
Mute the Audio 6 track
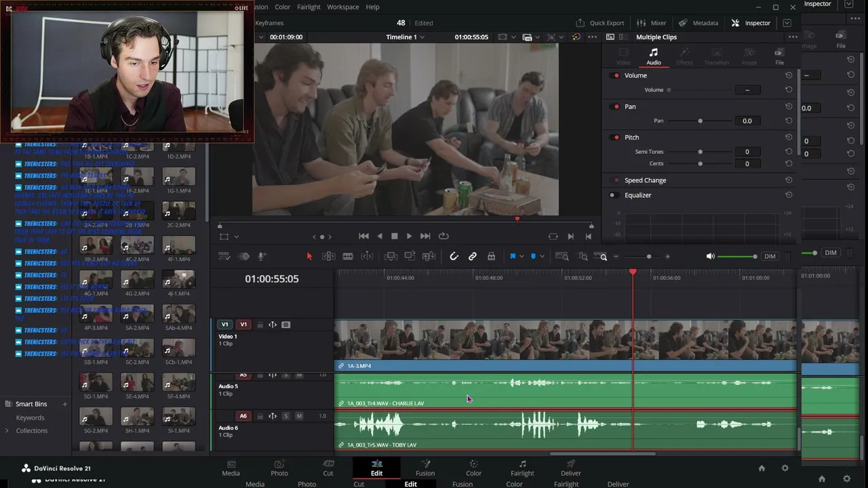click(x=299, y=416)
